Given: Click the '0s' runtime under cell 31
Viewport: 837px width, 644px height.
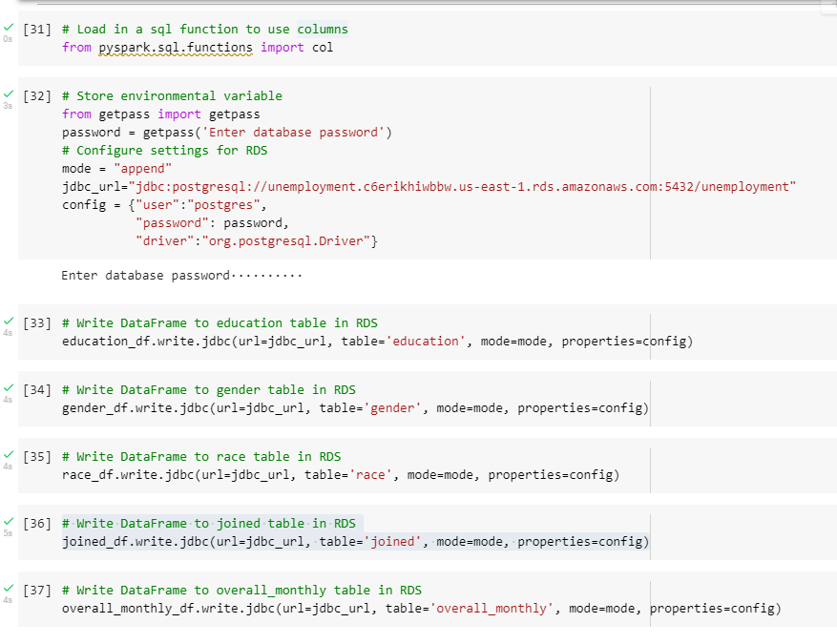Looking at the screenshot, I should [8, 39].
